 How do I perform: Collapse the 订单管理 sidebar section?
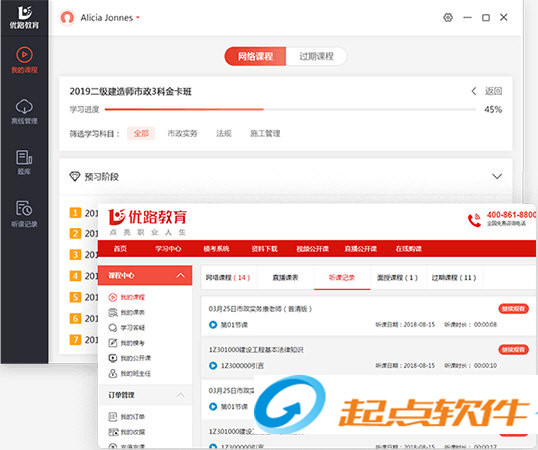(x=180, y=395)
